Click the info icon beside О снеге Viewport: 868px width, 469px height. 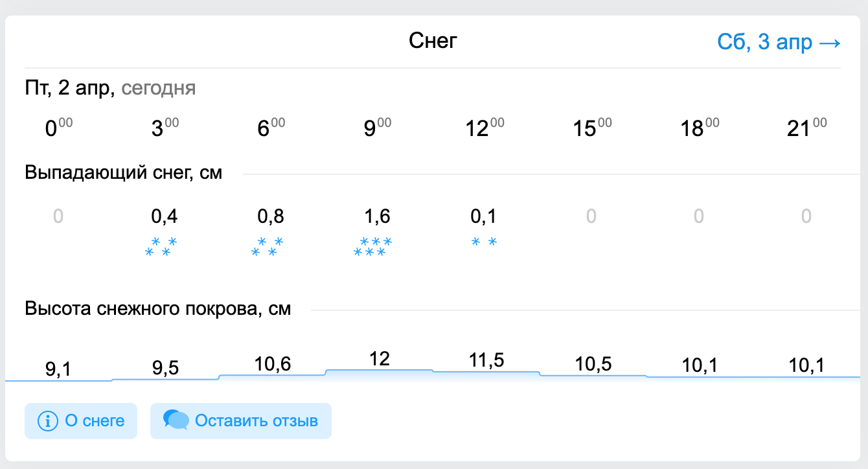coord(48,421)
